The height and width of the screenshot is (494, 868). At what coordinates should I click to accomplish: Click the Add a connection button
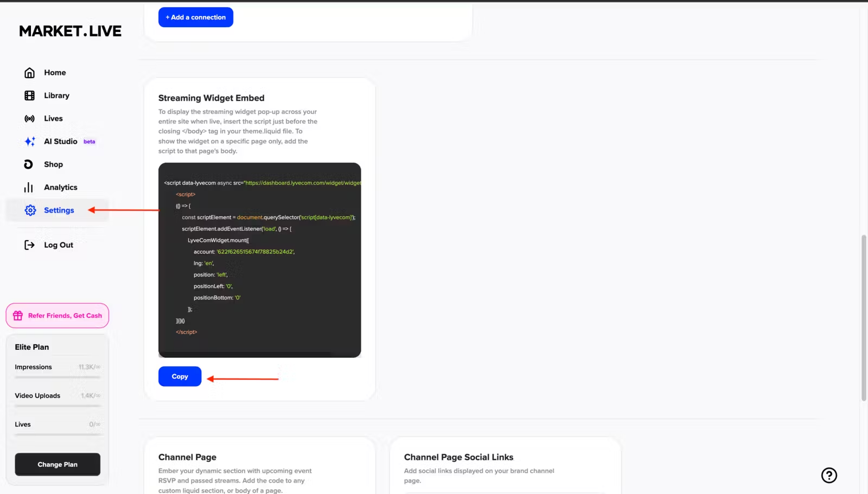195,17
